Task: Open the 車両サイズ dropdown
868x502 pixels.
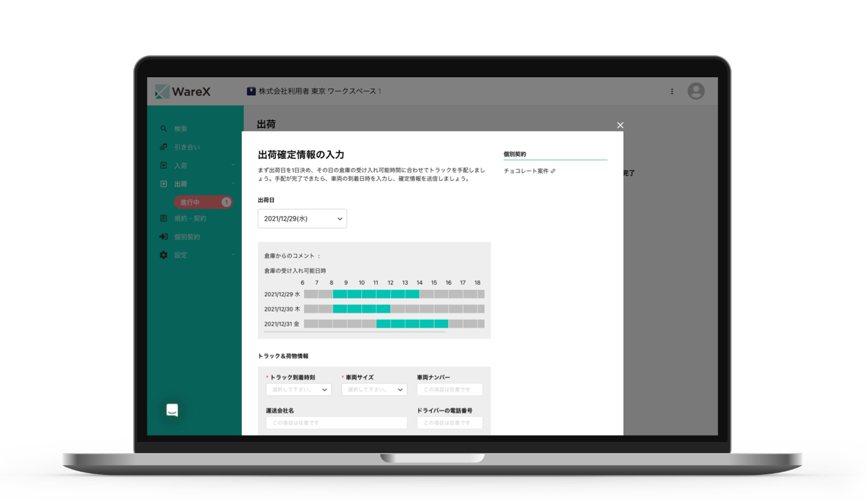Action: pos(374,389)
